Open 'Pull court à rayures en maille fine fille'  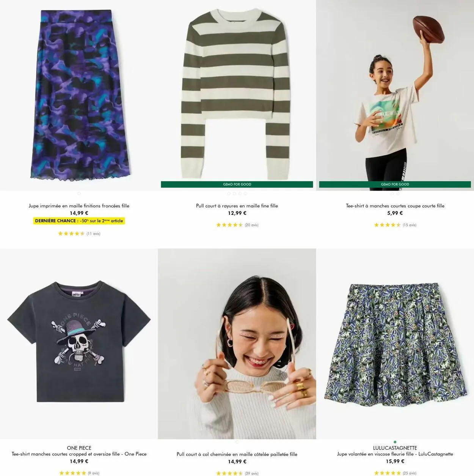(237, 206)
